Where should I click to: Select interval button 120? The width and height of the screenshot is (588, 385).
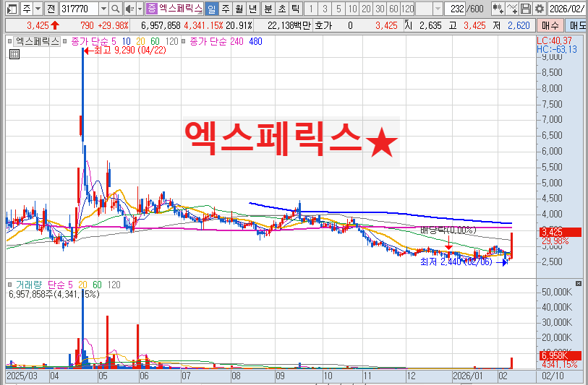[x=407, y=9]
